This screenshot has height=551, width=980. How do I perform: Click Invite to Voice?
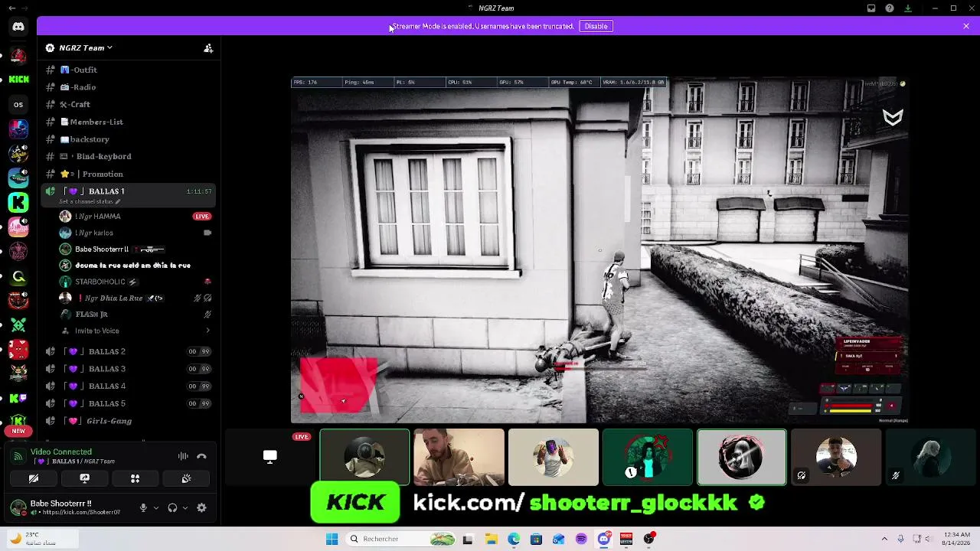[97, 331]
